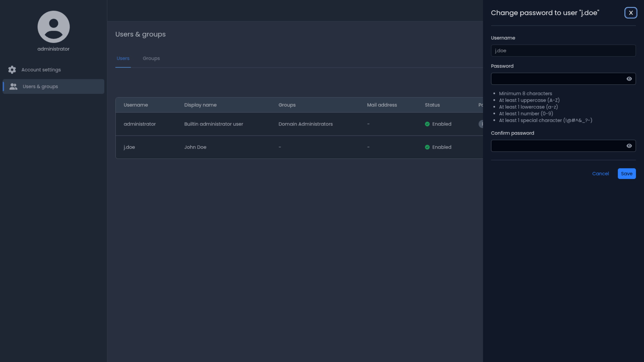644x362 pixels.
Task: Click the Groups column header
Action: 287,105
